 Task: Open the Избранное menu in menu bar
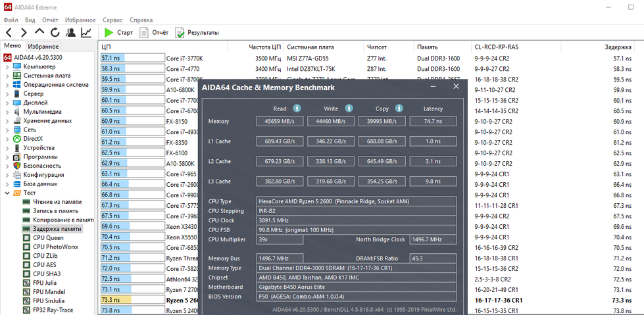click(x=80, y=20)
